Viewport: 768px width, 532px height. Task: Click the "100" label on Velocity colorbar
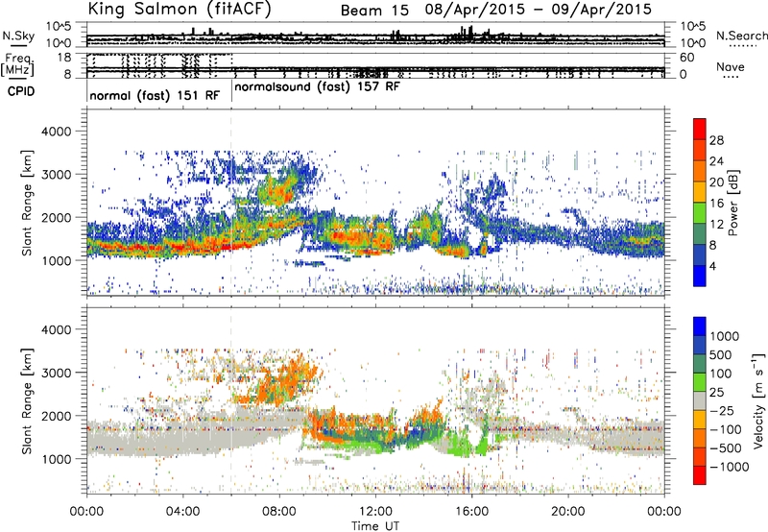(x=721, y=374)
